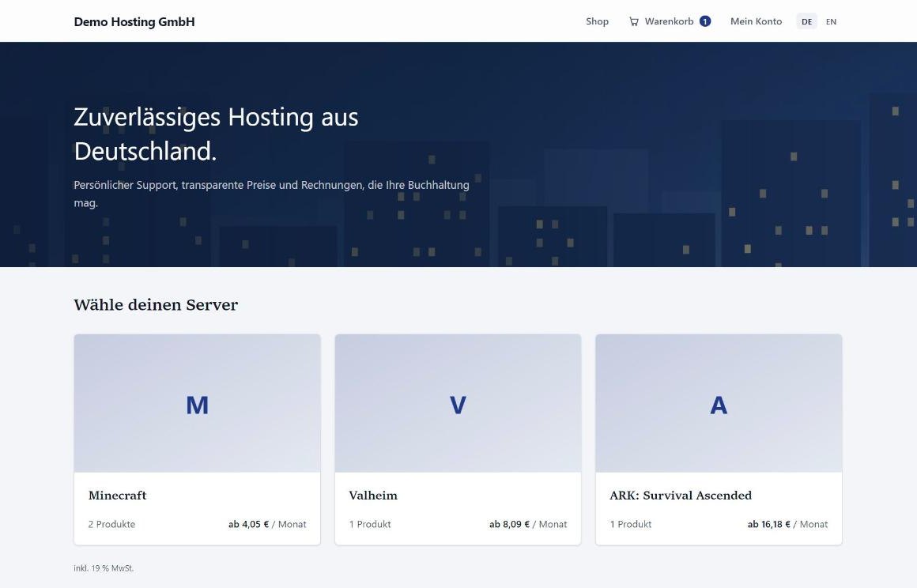Open the Minecraft card image
Viewport: 917px width, 588px height.
[197, 403]
